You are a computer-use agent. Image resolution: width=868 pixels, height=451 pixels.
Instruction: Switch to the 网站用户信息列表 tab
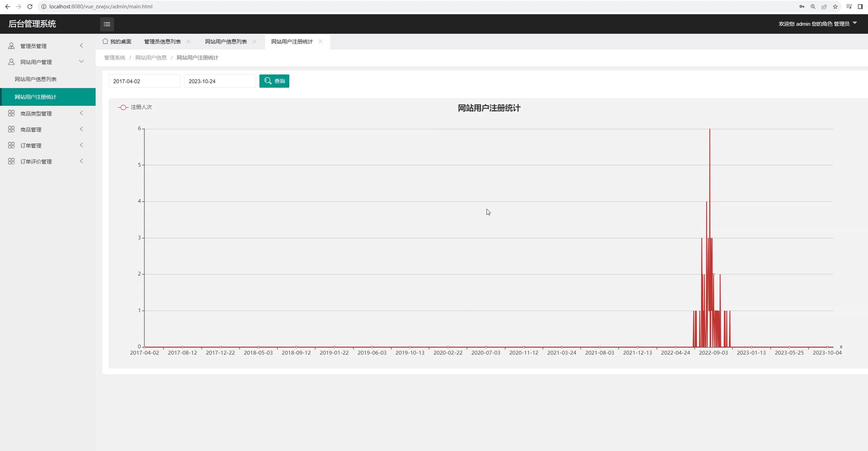(x=226, y=42)
